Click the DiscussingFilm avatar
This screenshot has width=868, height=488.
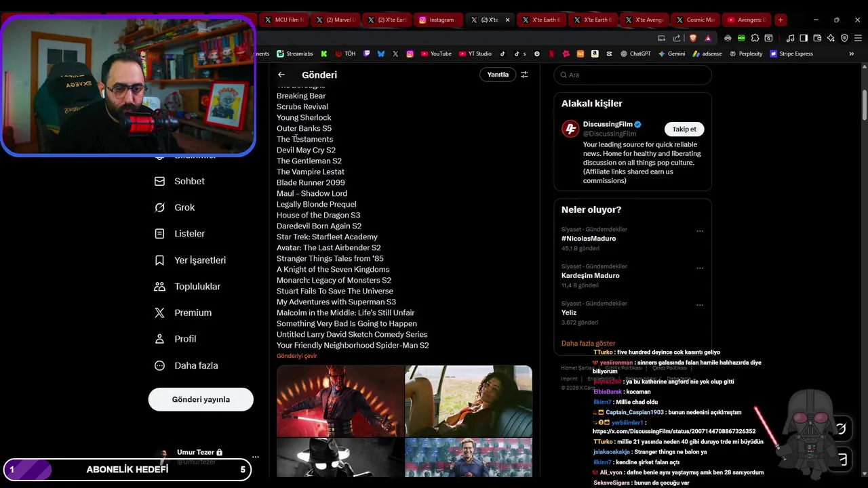click(x=570, y=129)
